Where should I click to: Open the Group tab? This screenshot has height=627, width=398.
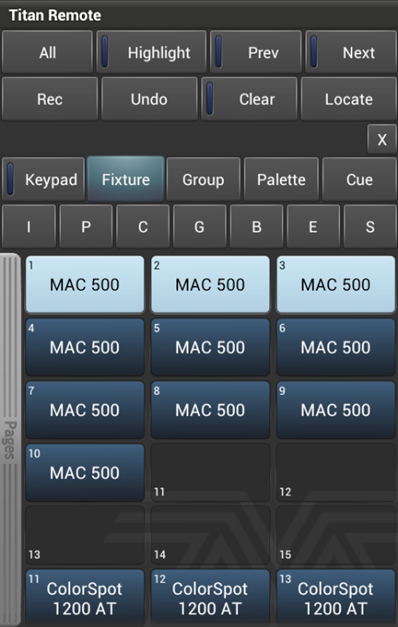click(203, 179)
